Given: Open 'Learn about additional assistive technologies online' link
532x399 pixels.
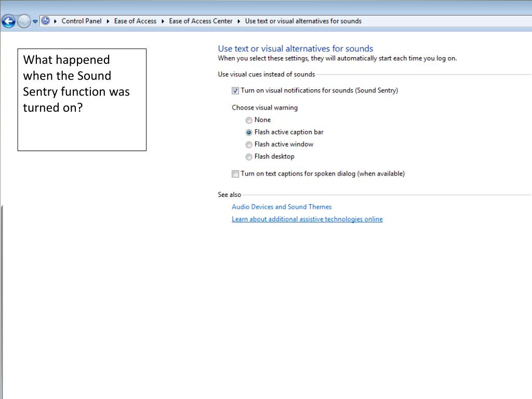Looking at the screenshot, I should [307, 219].
